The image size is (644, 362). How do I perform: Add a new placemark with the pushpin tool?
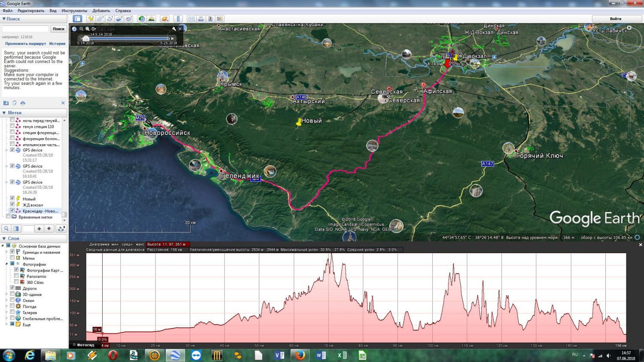(x=91, y=19)
